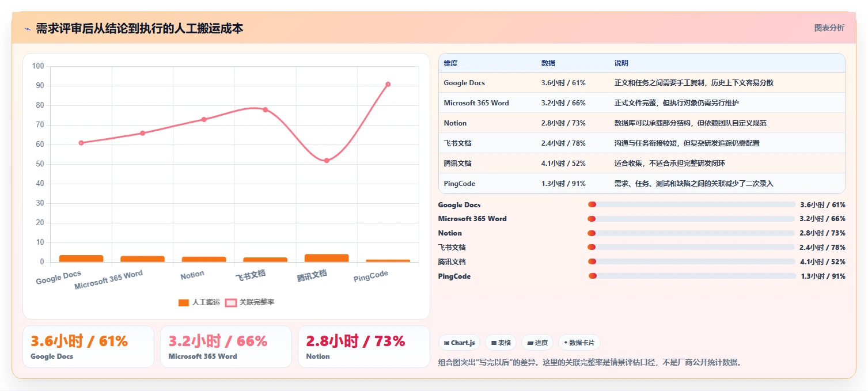This screenshot has width=868, height=391.
Task: Click the lightning icon beside the panel title
Action: 27,29
